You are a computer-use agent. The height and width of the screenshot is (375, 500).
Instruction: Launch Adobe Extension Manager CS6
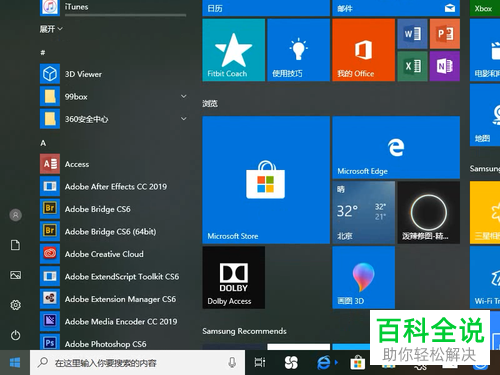[x=113, y=299]
